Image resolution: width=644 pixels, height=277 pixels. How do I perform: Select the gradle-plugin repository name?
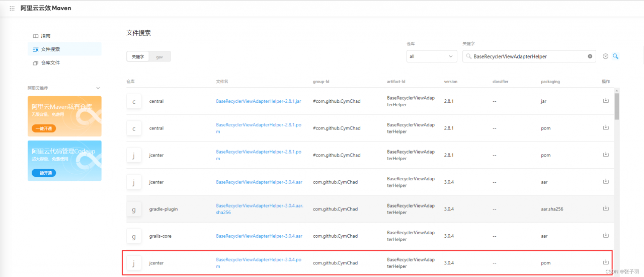pos(164,209)
